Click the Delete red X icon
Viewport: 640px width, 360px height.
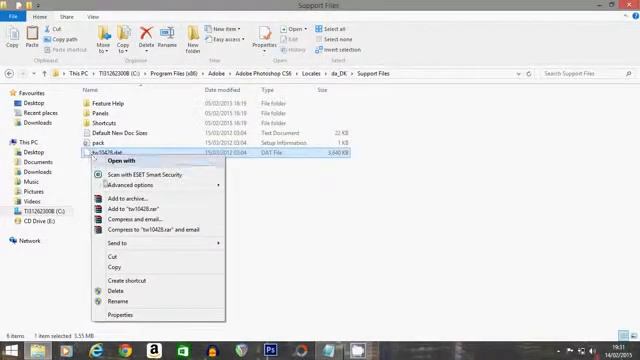pyautogui.click(x=146, y=33)
